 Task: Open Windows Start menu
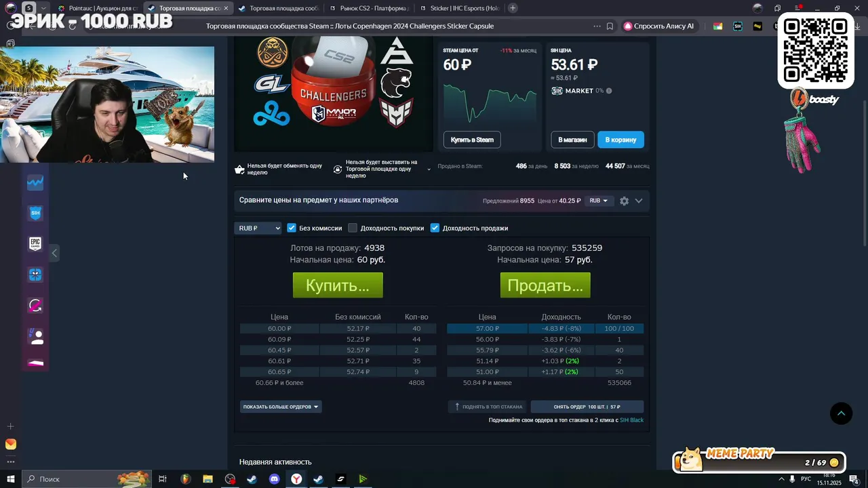(x=10, y=479)
